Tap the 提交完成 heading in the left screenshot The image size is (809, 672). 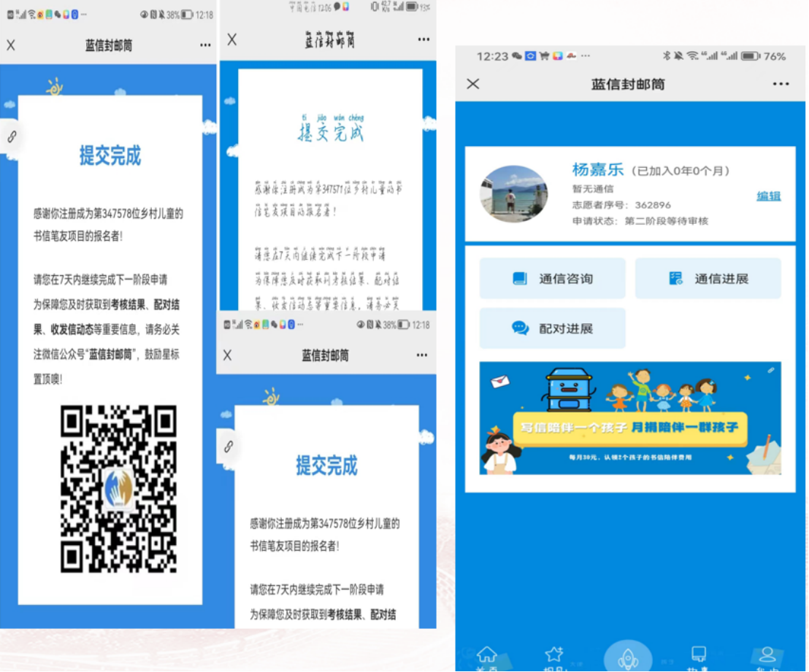click(x=110, y=155)
